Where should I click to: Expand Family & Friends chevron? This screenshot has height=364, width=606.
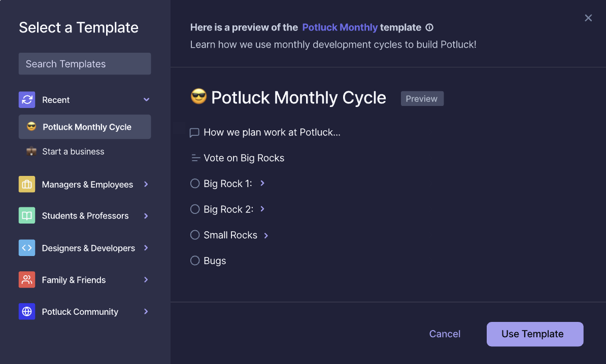coord(146,279)
